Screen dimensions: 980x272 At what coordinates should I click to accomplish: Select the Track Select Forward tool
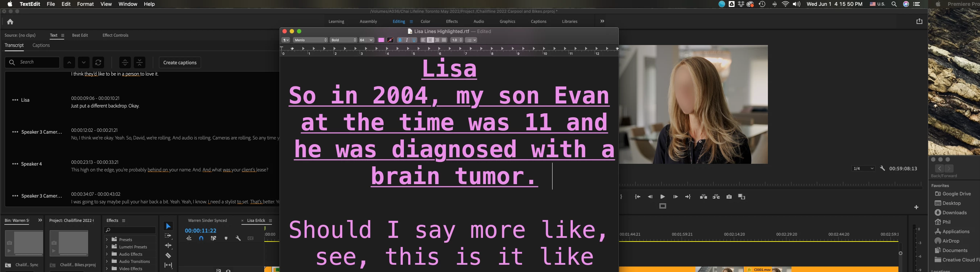click(168, 236)
